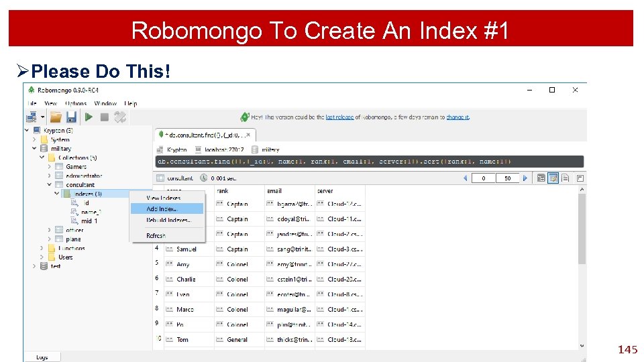Edit the skip value field showing 0
Screen dimensions: 644x362
484,178
